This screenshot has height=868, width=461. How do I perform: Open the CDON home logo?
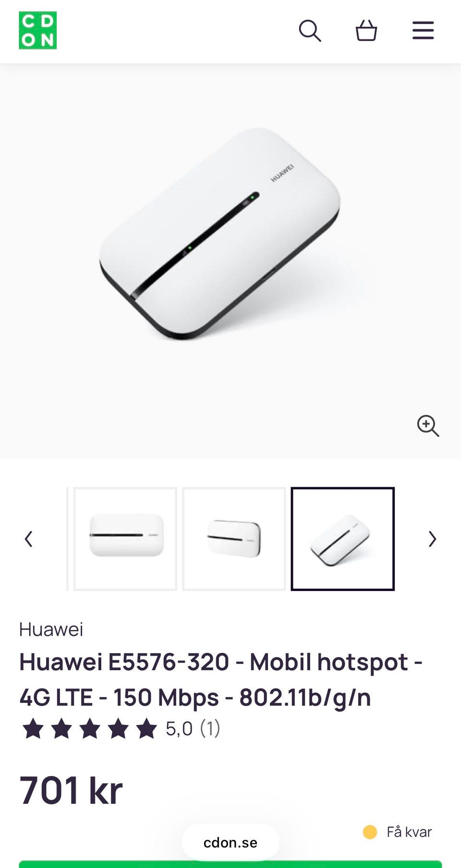pyautogui.click(x=38, y=30)
